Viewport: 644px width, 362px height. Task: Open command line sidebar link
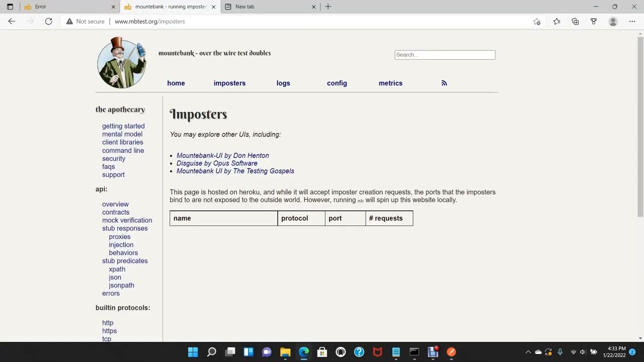(123, 150)
